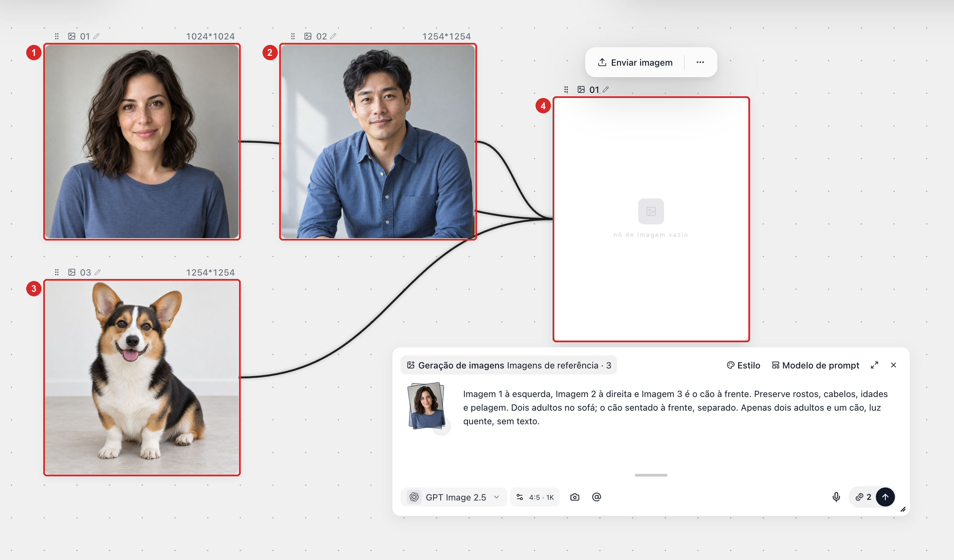Click 1254*1254 label above node 02

click(x=446, y=36)
